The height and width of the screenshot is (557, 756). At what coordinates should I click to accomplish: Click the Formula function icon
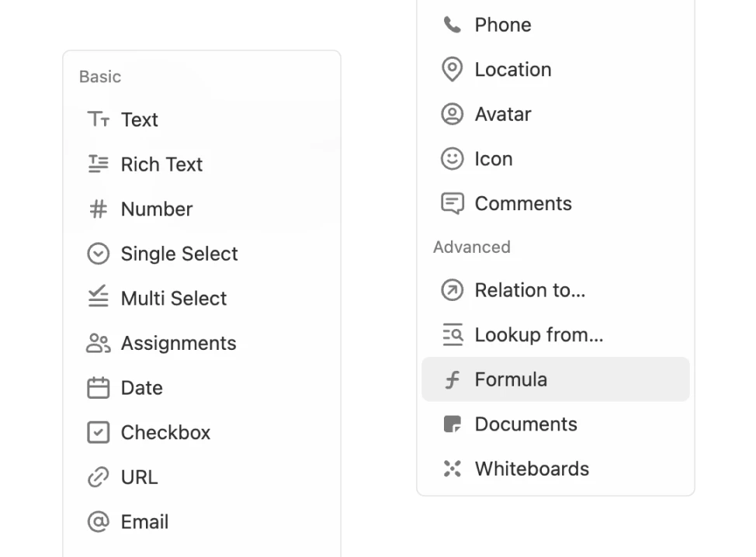[453, 379]
